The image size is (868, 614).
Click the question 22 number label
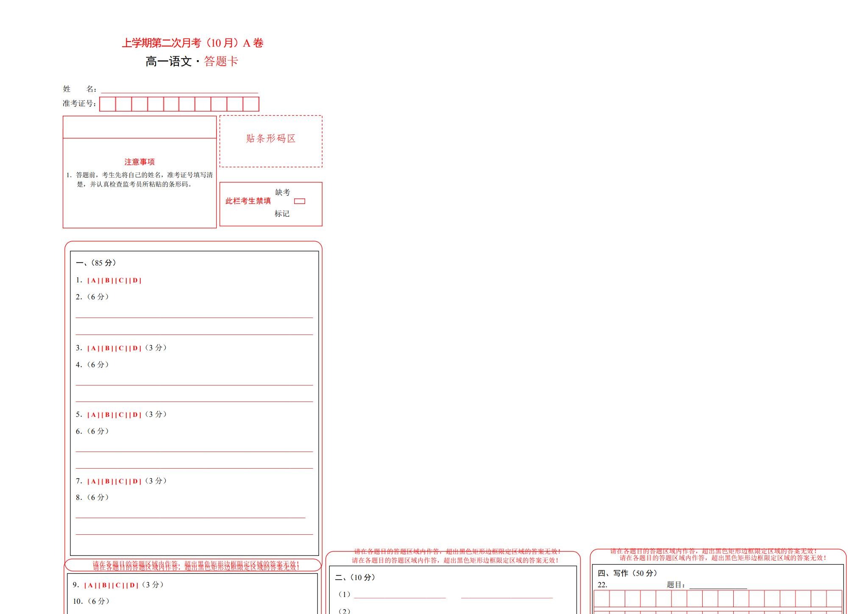pos(602,585)
